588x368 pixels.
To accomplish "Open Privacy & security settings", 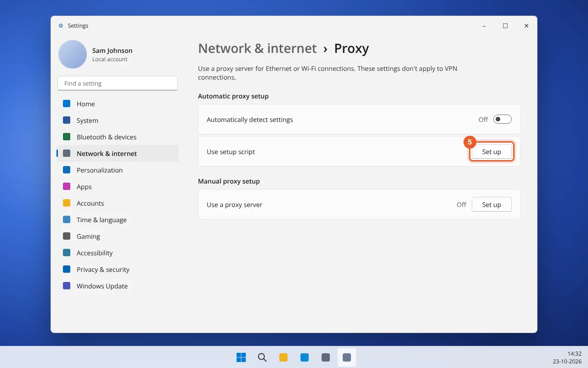I will (x=118, y=270).
